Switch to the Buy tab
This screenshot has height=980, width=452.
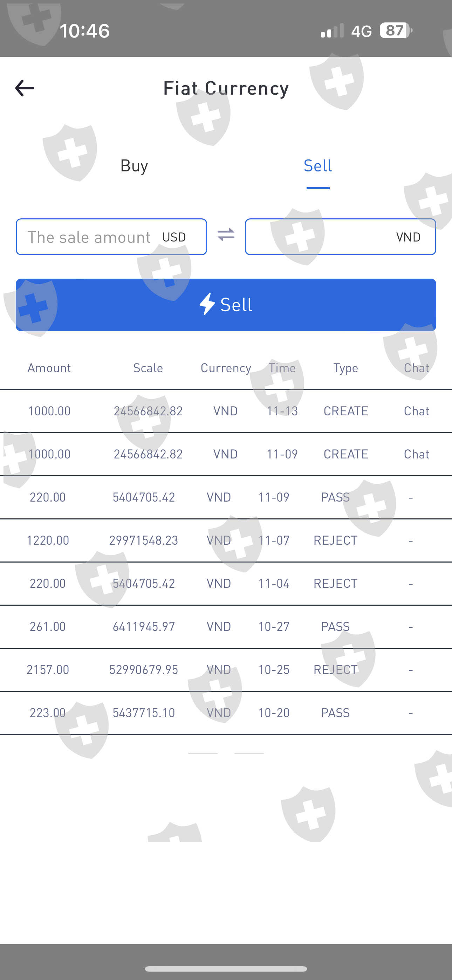tap(134, 166)
